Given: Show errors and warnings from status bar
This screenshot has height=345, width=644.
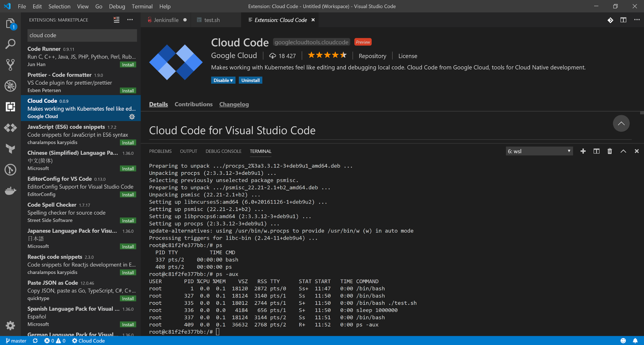Looking at the screenshot, I should click(x=55, y=340).
